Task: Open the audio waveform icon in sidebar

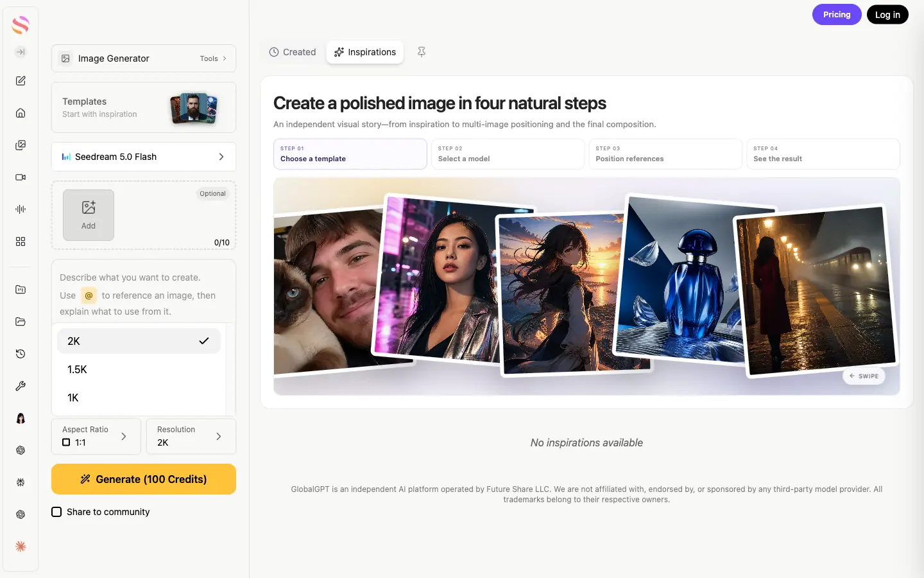Action: (21, 209)
